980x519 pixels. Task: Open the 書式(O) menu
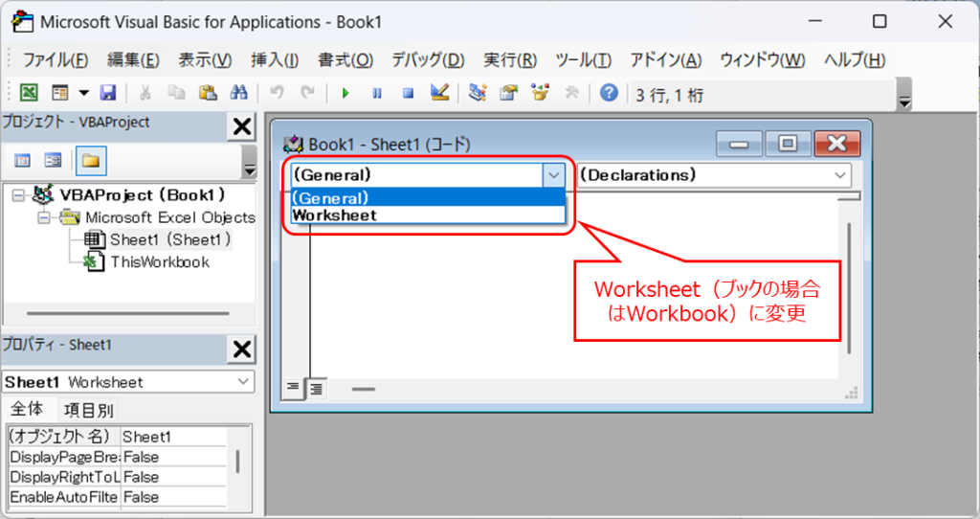pyautogui.click(x=345, y=60)
